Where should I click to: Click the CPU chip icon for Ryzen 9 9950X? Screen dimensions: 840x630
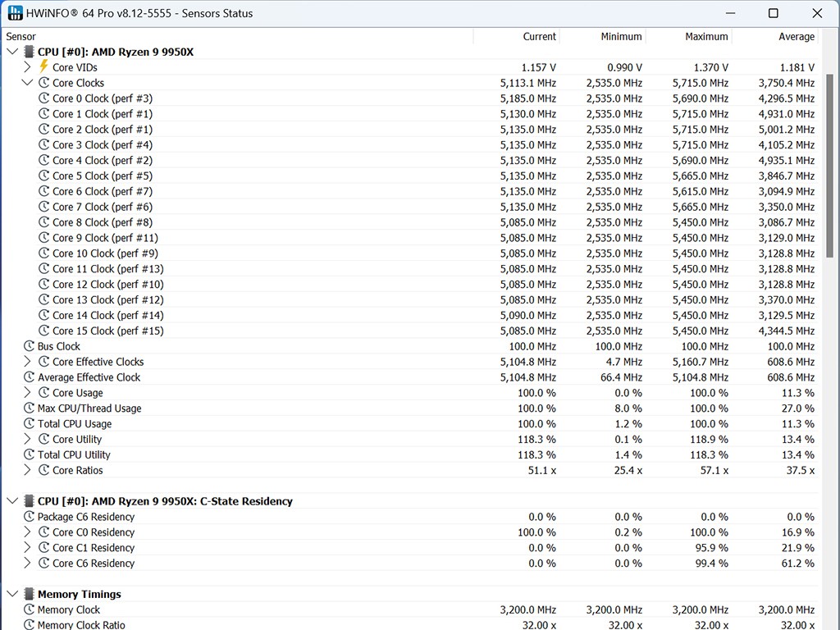pyautogui.click(x=29, y=52)
